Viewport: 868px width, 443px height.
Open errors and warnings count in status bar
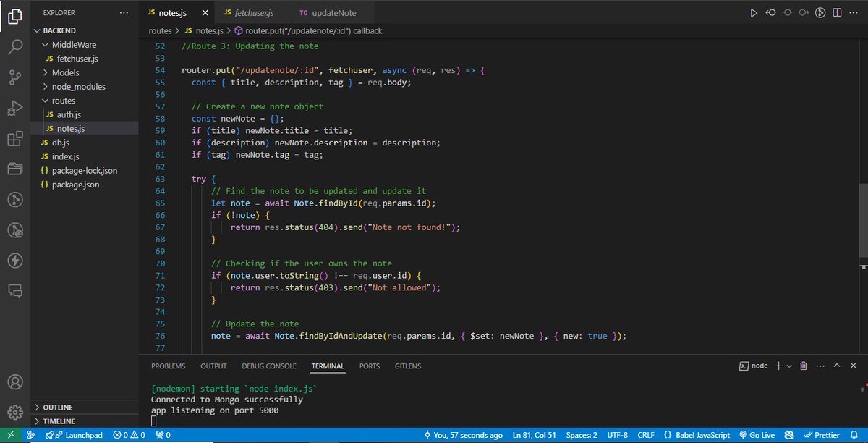pyautogui.click(x=129, y=435)
